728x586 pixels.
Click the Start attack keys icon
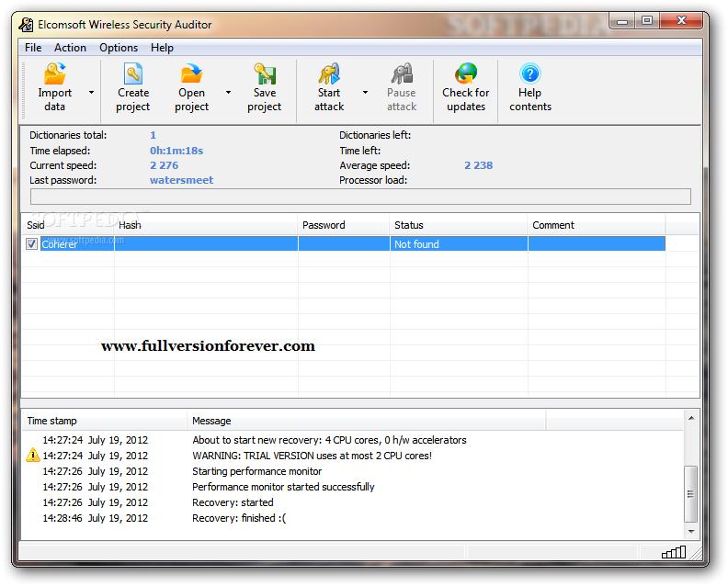tap(329, 73)
